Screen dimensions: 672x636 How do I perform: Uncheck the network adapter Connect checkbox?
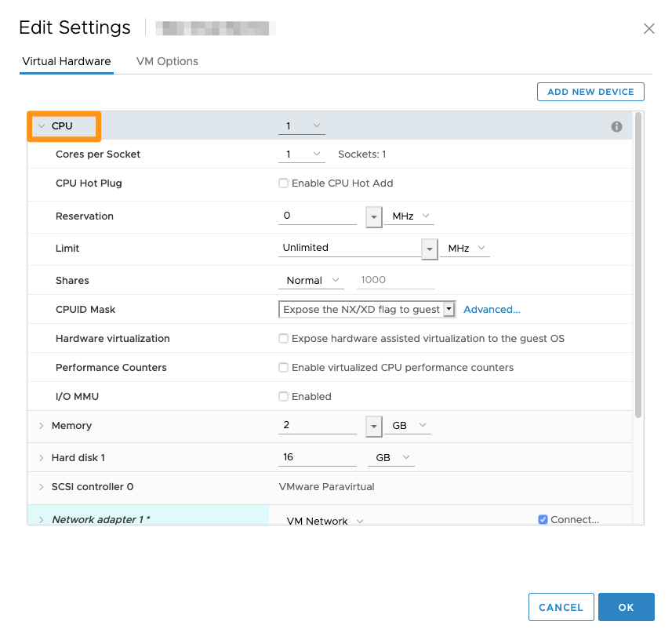pyautogui.click(x=543, y=519)
